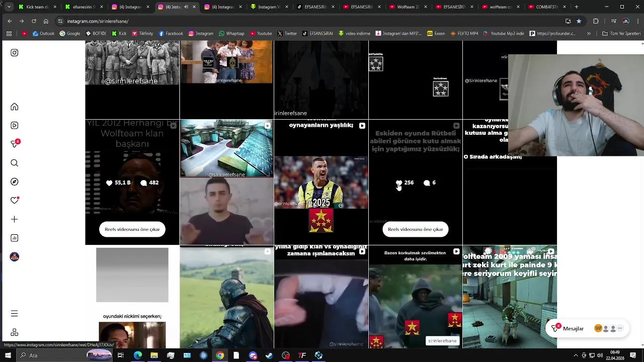Open the Meta apps grid icon
Screen dimensions: 644x362
15,332
